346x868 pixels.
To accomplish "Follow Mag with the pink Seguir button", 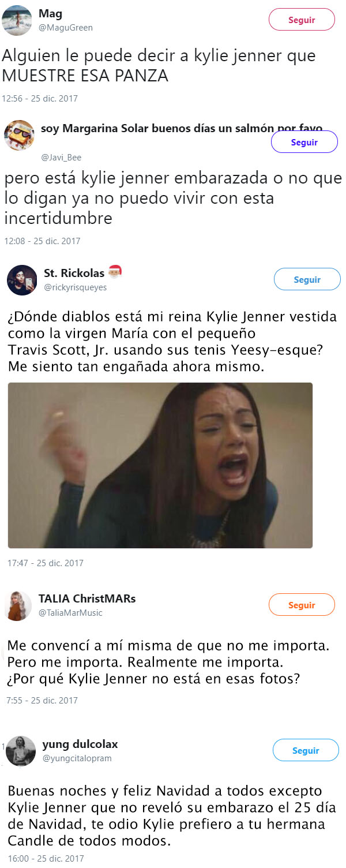I will (302, 20).
